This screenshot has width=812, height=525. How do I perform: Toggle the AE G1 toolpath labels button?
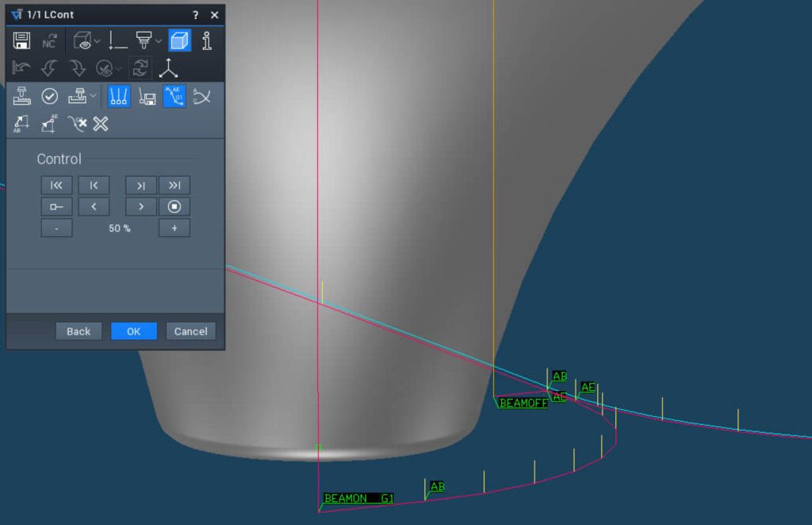pos(174,96)
